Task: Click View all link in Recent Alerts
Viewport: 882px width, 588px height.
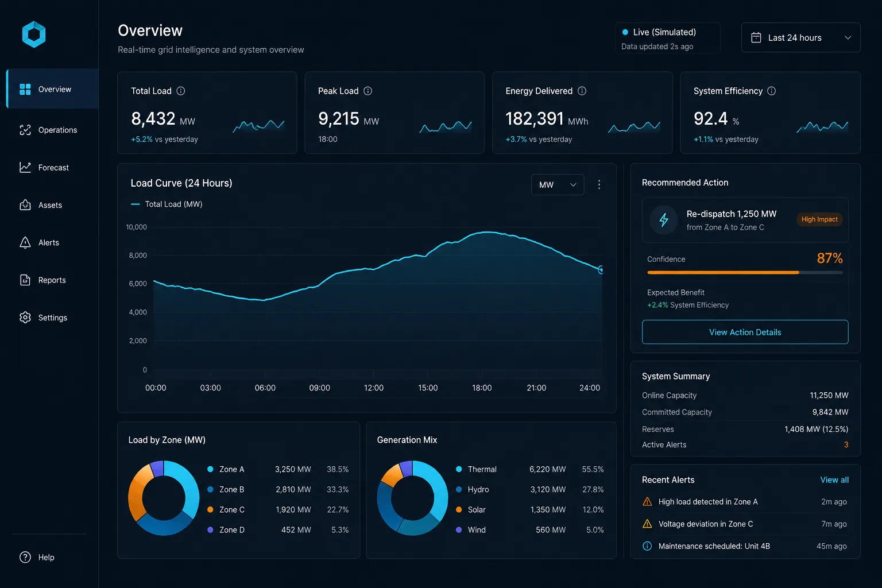Action: [x=834, y=480]
